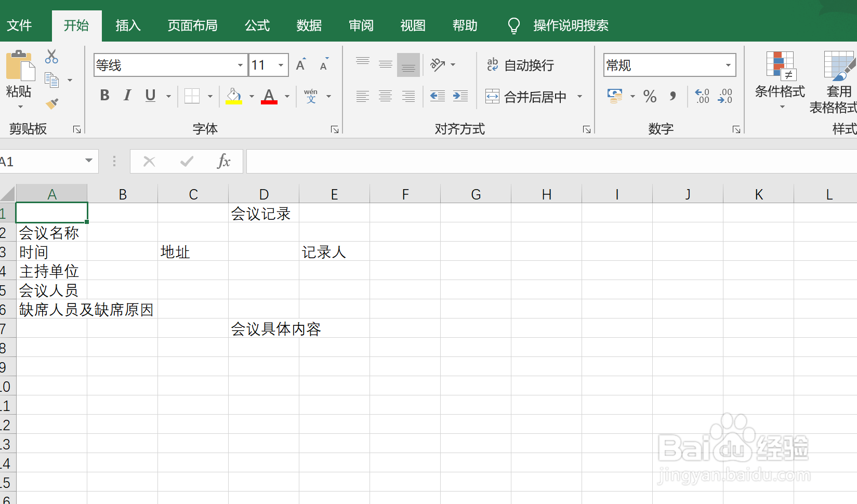Apply underline formatting
The image size is (857, 504).
pyautogui.click(x=149, y=96)
